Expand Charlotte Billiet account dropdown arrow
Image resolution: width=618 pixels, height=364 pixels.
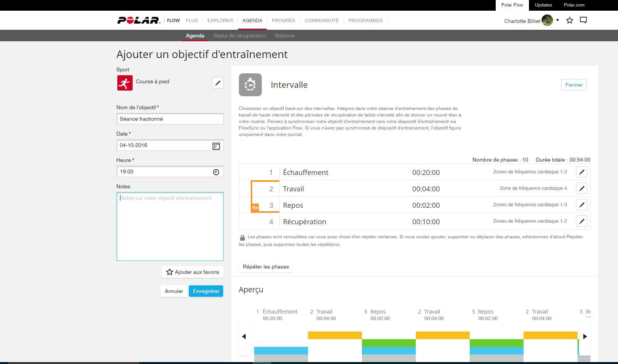(x=558, y=21)
